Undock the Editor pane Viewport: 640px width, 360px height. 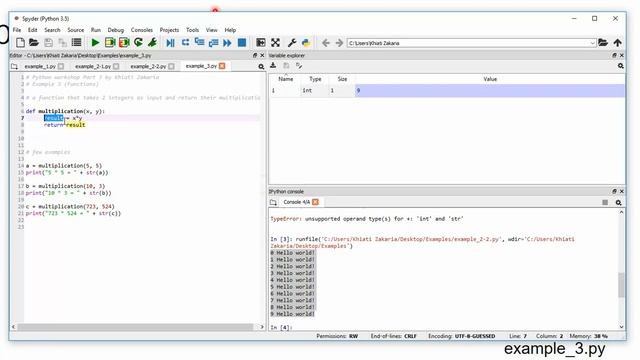click(x=255, y=55)
